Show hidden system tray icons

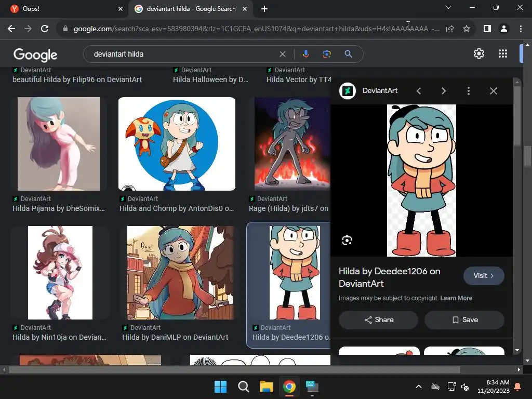pos(419,387)
